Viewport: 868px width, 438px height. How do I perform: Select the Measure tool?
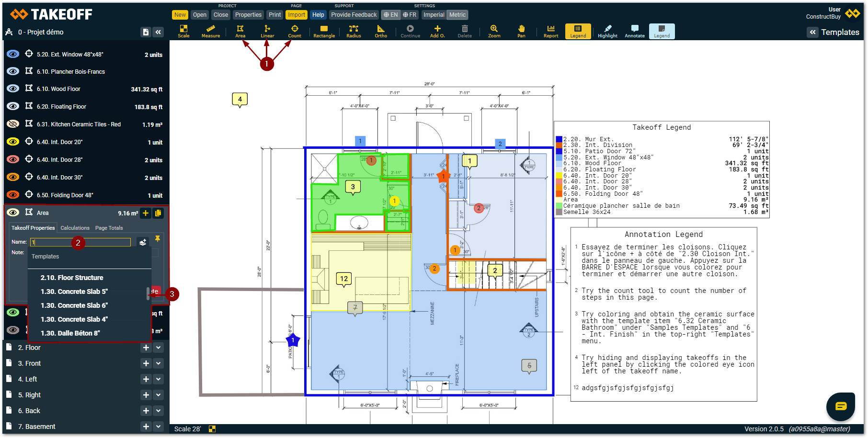pyautogui.click(x=210, y=31)
